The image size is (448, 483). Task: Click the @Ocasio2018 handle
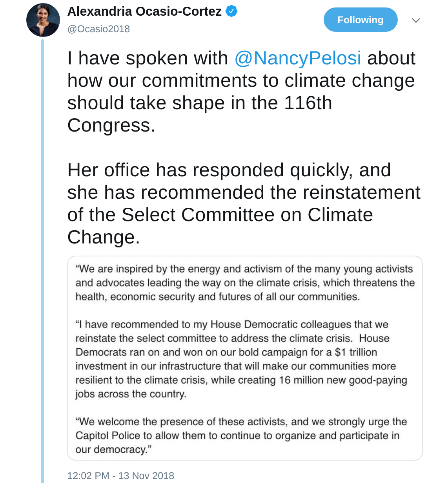point(98,29)
